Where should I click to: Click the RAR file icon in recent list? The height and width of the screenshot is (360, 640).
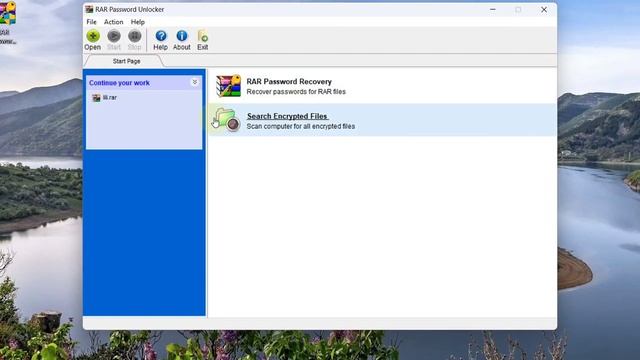coord(96,98)
